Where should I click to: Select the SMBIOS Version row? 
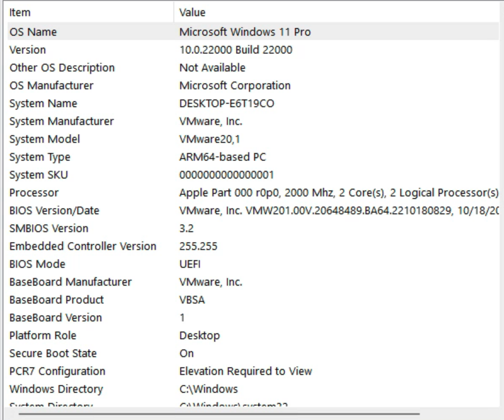coord(49,228)
